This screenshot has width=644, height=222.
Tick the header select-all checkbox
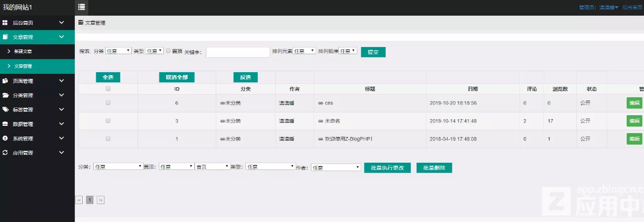[108, 88]
